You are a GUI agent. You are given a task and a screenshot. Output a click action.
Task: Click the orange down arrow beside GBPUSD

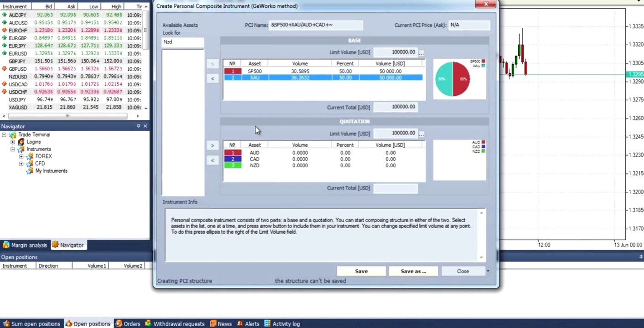pos(5,69)
